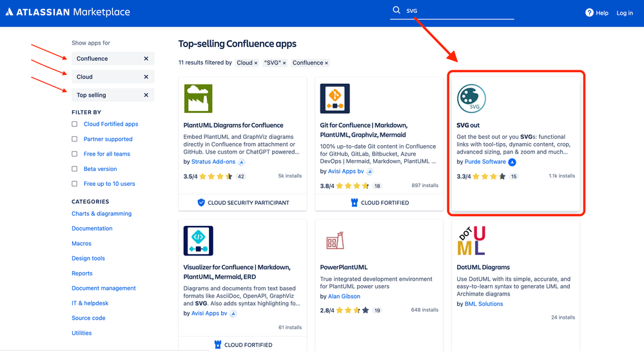Click 42 reviews count on PlantUML card
Viewport: 644px width, 351px height.
(x=240, y=177)
